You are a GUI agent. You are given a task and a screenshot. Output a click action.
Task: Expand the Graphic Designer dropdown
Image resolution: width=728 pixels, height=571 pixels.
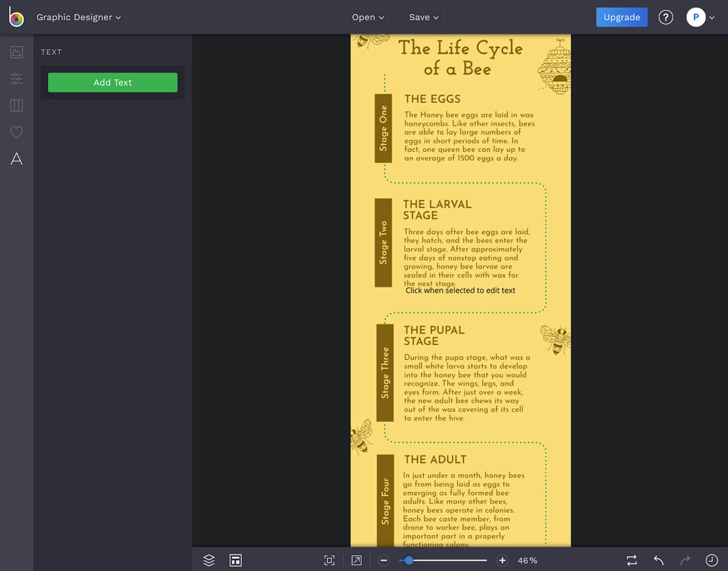pyautogui.click(x=78, y=17)
